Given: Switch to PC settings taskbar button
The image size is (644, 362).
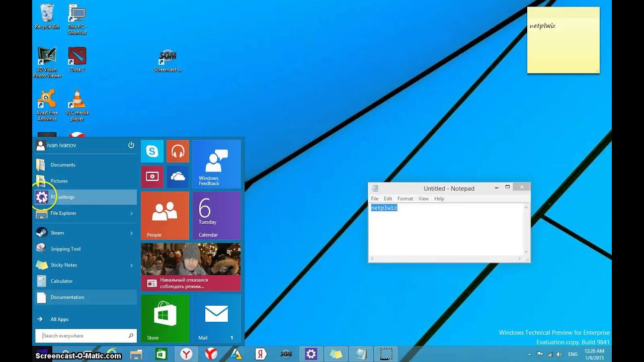Looking at the screenshot, I should (311, 354).
